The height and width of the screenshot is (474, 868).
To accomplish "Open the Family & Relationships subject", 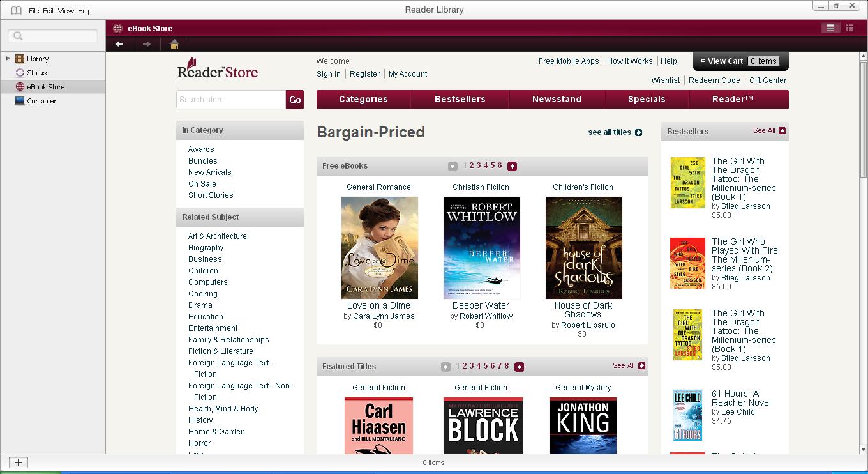I will coord(228,340).
